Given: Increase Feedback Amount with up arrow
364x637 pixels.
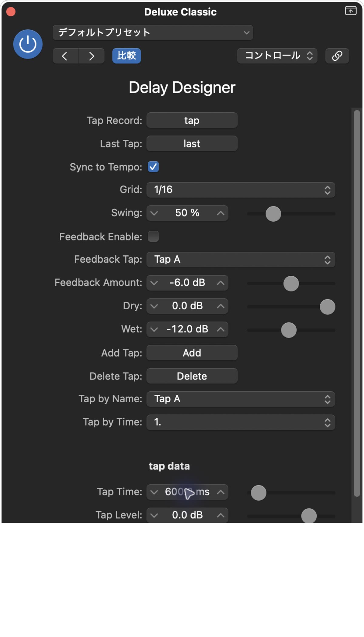Looking at the screenshot, I should 221,283.
